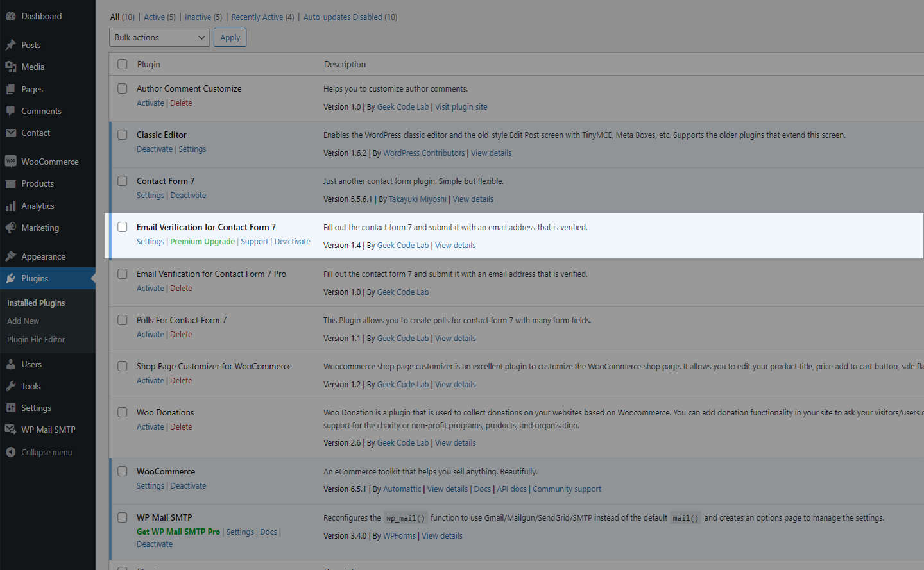
Task: Open the WordPress Contributors author link
Action: 424,153
